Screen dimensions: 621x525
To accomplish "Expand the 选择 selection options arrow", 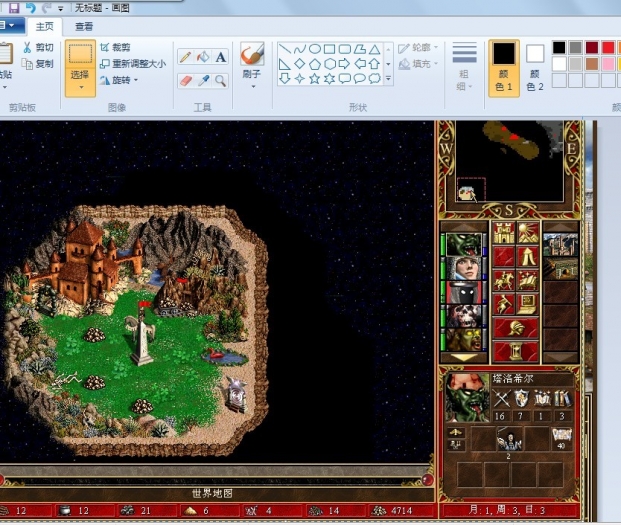I will click(80, 88).
